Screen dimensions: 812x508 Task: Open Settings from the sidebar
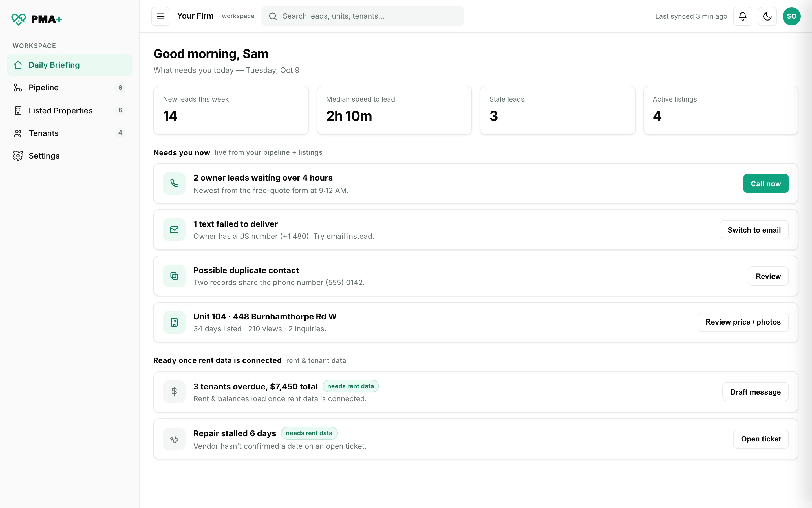[x=69, y=156]
